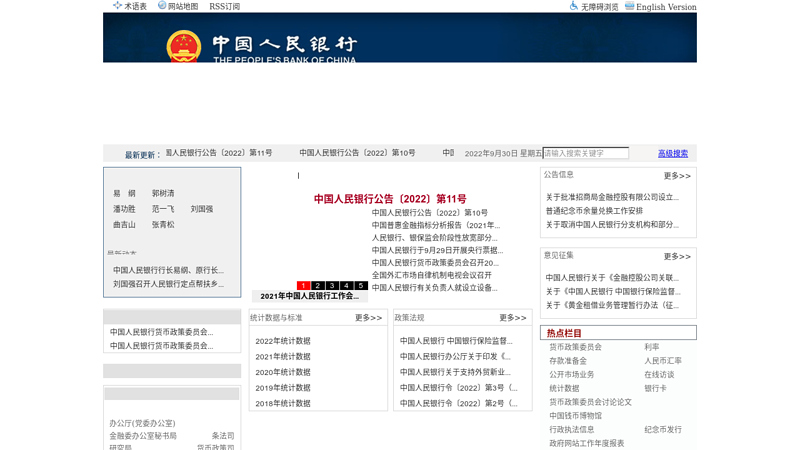The width and height of the screenshot is (800, 450).
Task: Expand 更多>> in 意见征集 panel
Action: (677, 257)
